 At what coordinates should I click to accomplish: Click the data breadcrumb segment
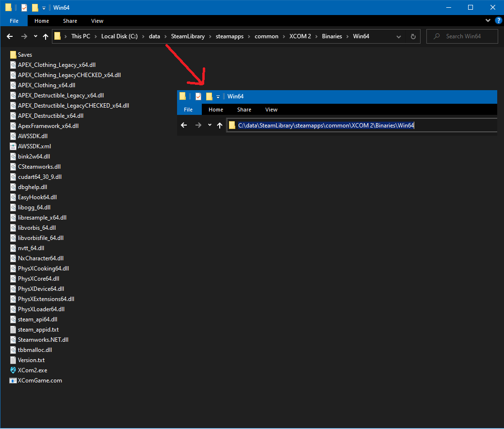pyautogui.click(x=154, y=36)
